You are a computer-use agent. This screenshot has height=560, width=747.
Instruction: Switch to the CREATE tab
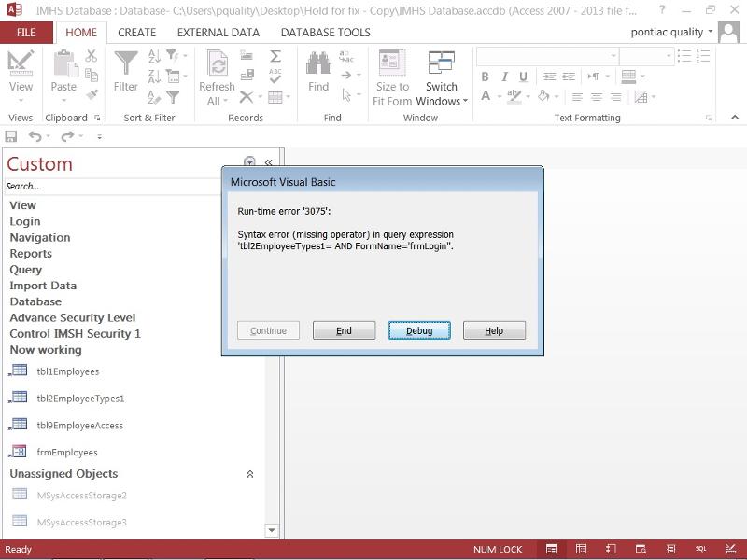137,33
